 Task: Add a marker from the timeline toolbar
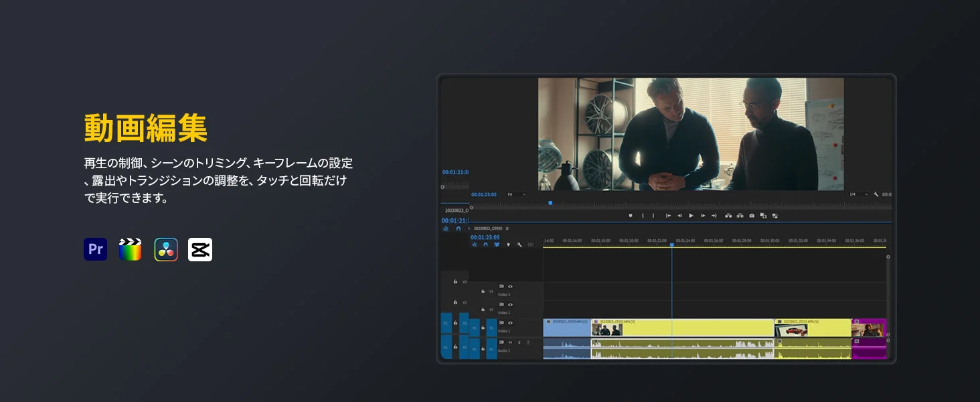pyautogui.click(x=508, y=245)
